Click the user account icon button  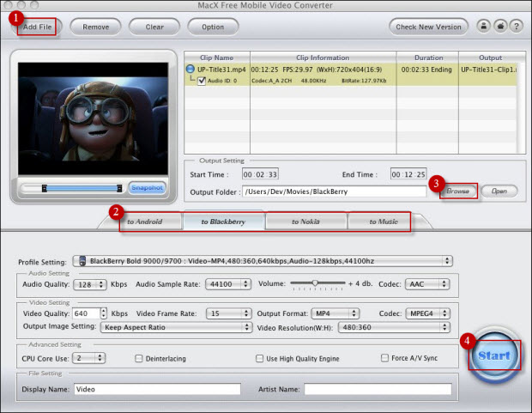pyautogui.click(x=483, y=26)
